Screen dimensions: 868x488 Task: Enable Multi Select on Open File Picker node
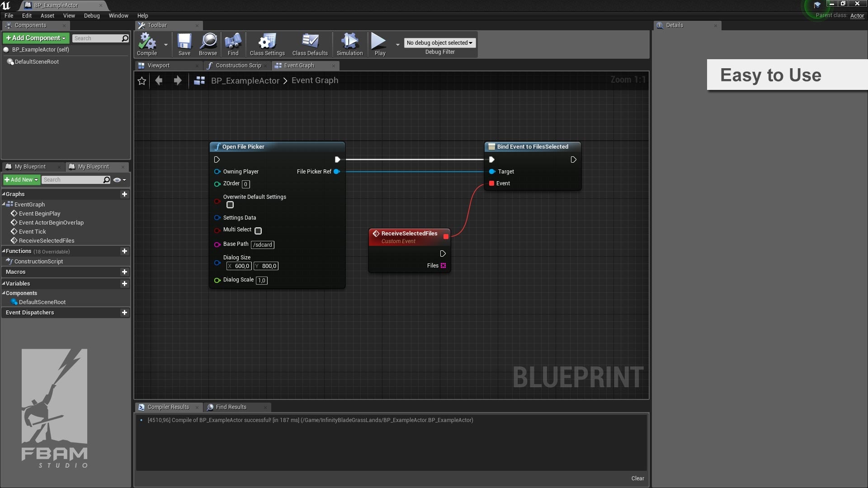pyautogui.click(x=258, y=230)
